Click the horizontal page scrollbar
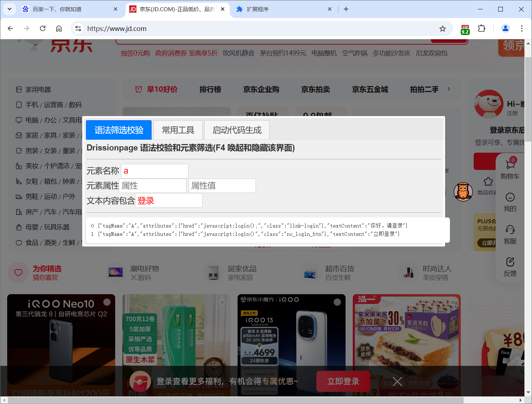The image size is (532, 404). (x=236, y=400)
